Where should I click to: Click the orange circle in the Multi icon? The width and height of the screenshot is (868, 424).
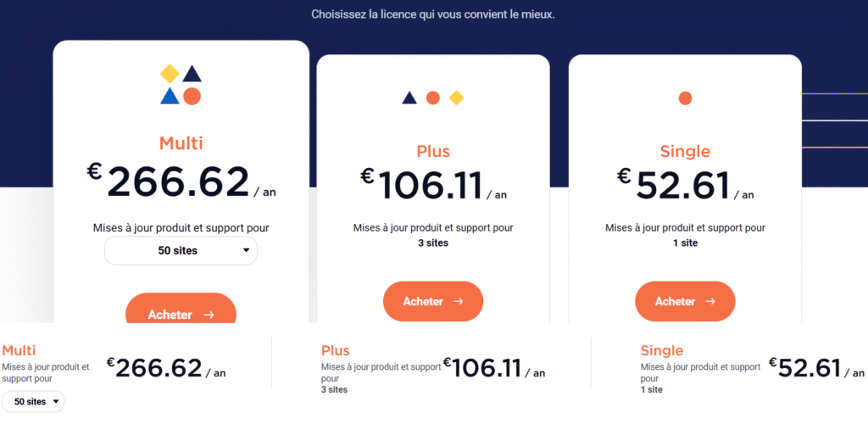pyautogui.click(x=192, y=96)
